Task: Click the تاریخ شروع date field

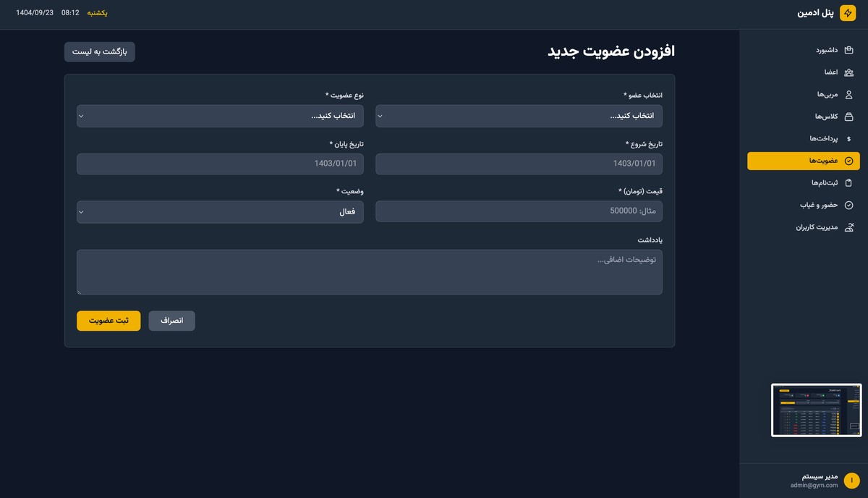Action: 519,164
